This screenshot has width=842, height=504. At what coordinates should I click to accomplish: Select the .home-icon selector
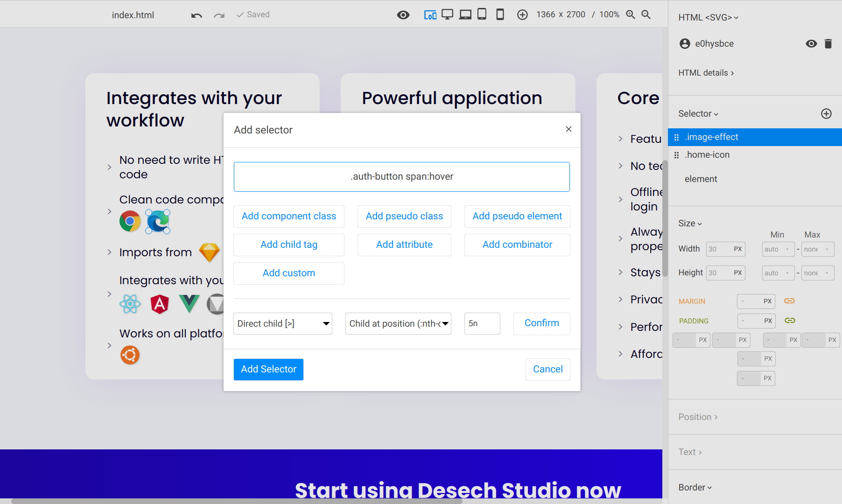click(755, 155)
